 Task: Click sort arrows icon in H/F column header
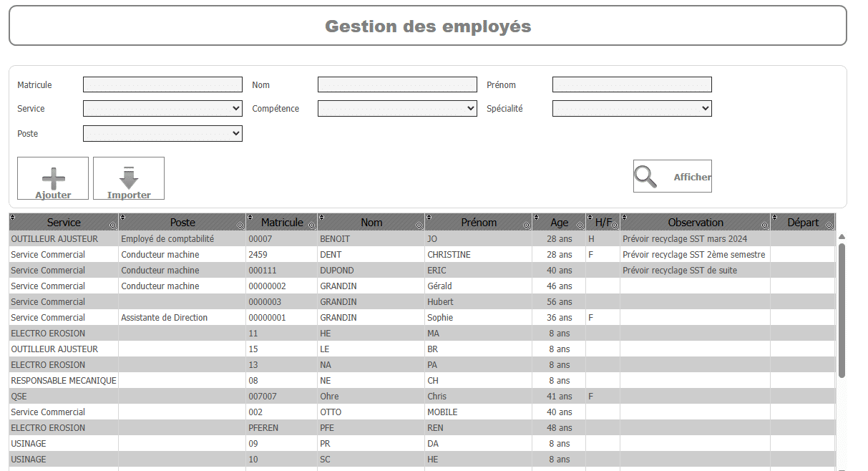tap(590, 217)
